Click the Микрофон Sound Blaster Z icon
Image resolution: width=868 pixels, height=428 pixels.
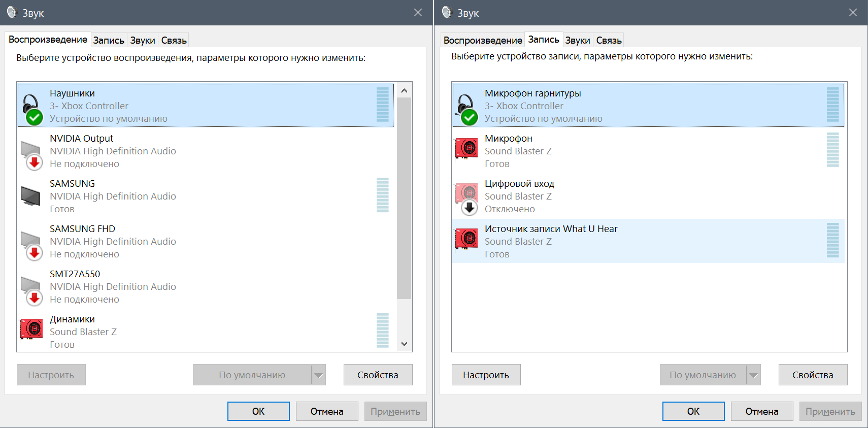(x=466, y=149)
